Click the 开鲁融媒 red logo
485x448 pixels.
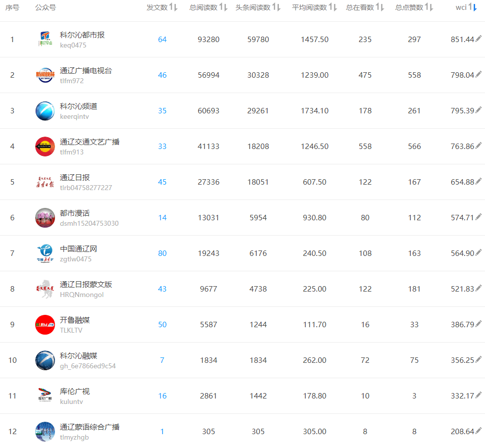pos(45,325)
